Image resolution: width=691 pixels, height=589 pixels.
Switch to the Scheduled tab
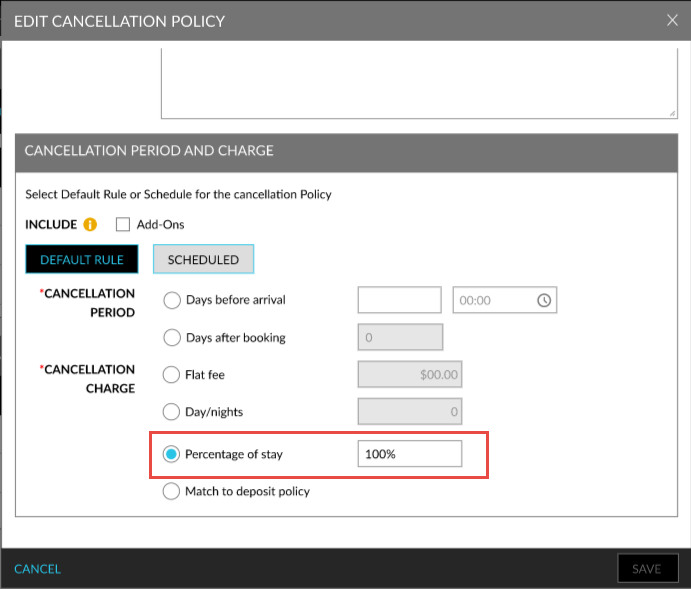203,259
